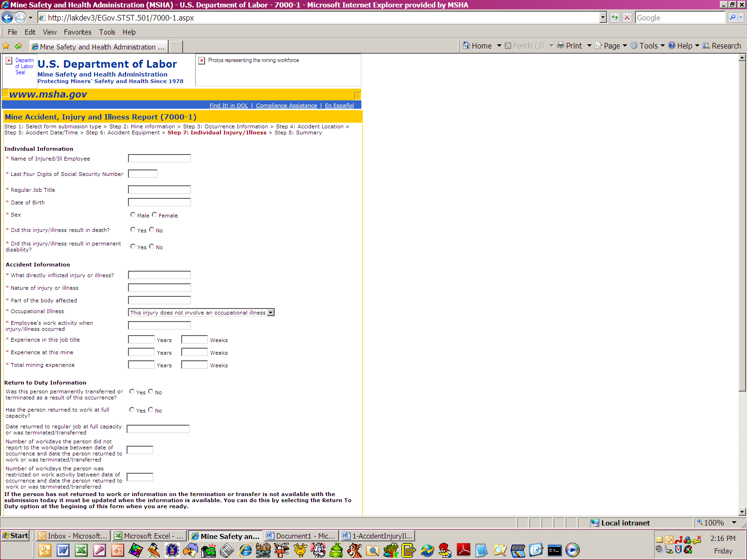
Task: Click the Compliance Assistance link
Action: [286, 105]
